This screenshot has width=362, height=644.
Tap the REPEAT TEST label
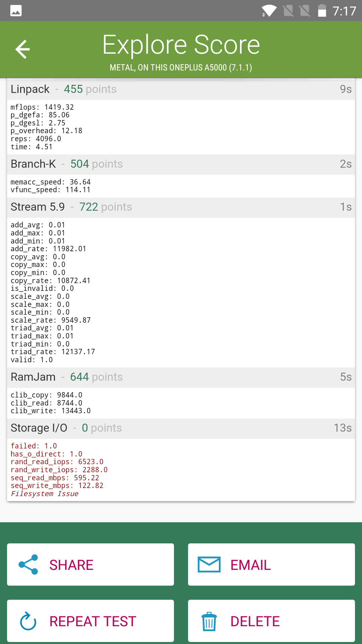pyautogui.click(x=93, y=622)
